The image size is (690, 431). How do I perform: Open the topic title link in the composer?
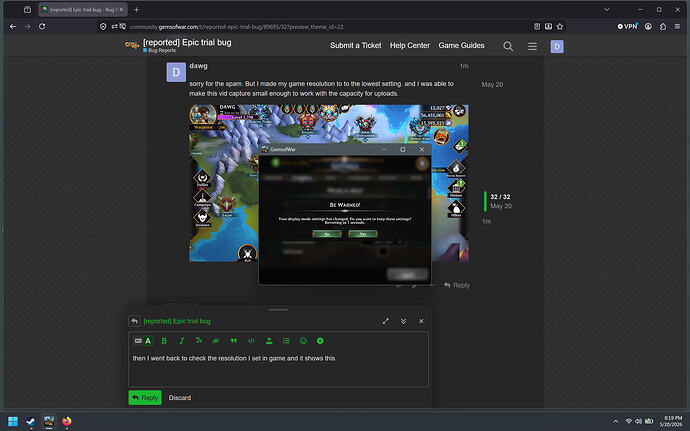pos(177,321)
